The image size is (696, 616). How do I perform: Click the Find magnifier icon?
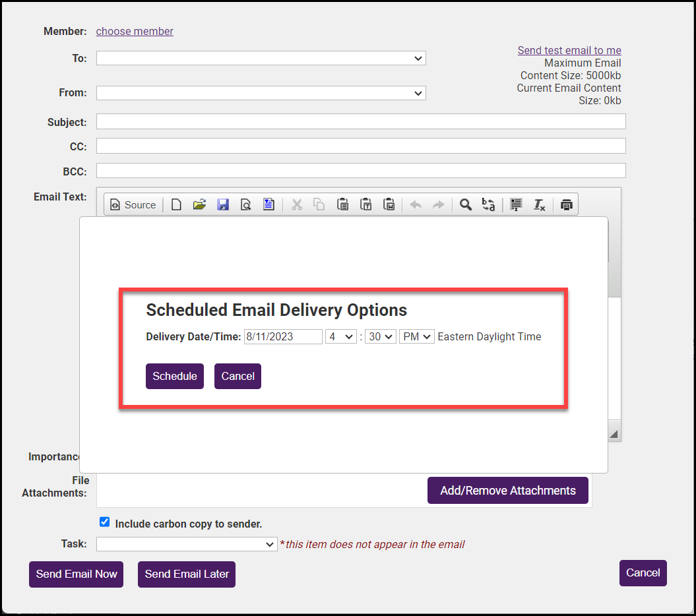point(466,205)
